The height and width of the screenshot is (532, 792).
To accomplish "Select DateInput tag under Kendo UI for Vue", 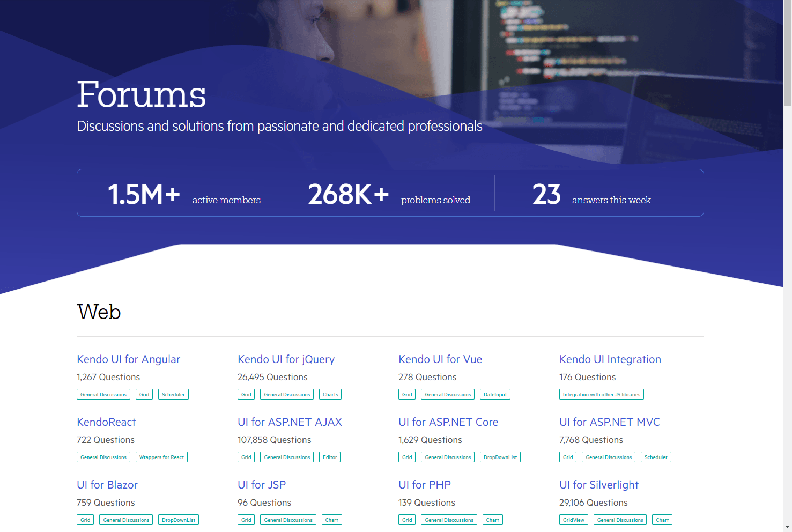I will 495,394.
